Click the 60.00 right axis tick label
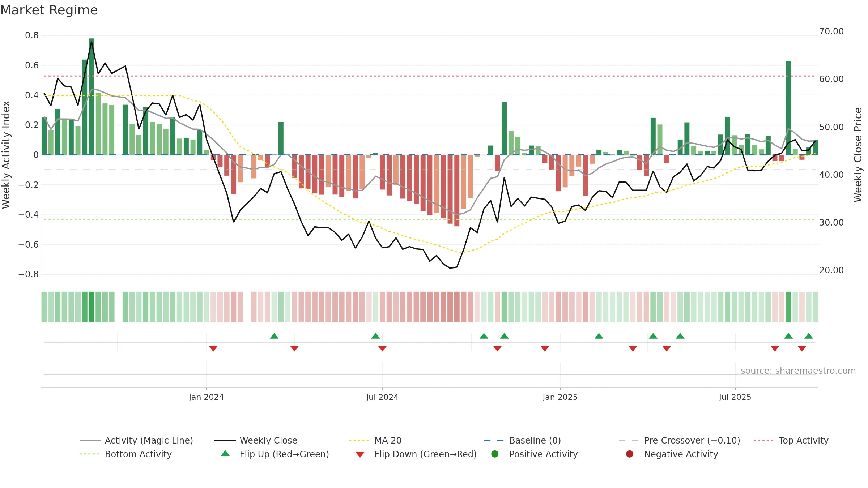Image resolution: width=868 pixels, height=488 pixels. 831,79
